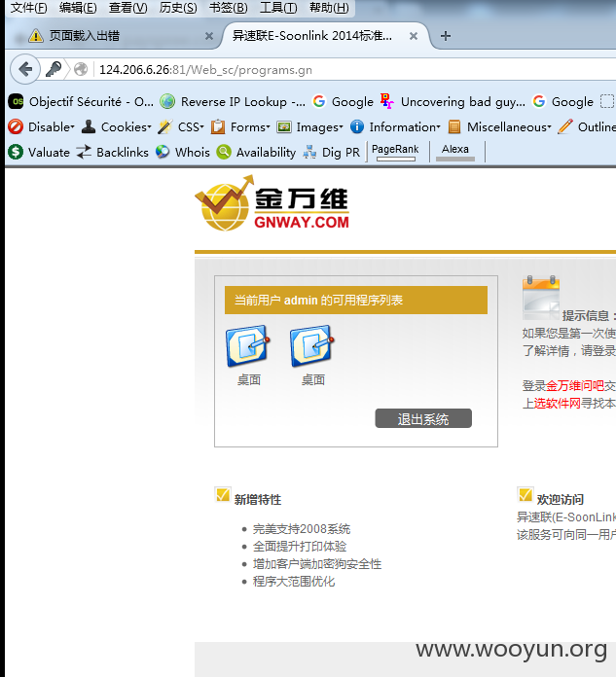Expand the Information dropdown menu
616x677 pixels.
[395, 126]
